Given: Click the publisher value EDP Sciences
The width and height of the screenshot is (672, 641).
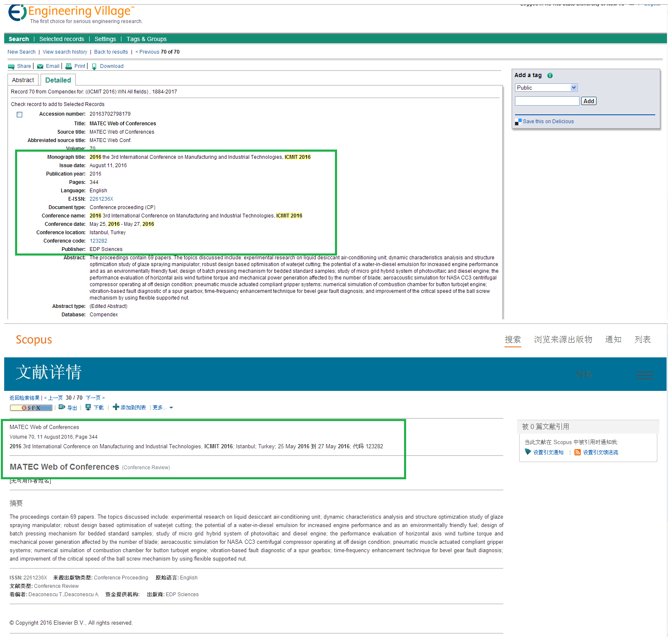Looking at the screenshot, I should point(106,249).
